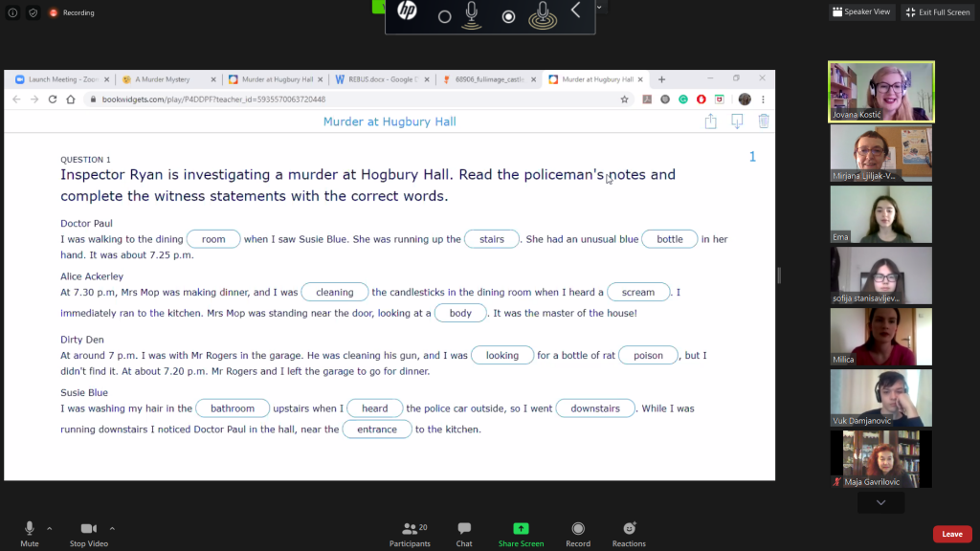The image size is (980, 551).
Task: Click the browser reload icon
Action: point(53,99)
